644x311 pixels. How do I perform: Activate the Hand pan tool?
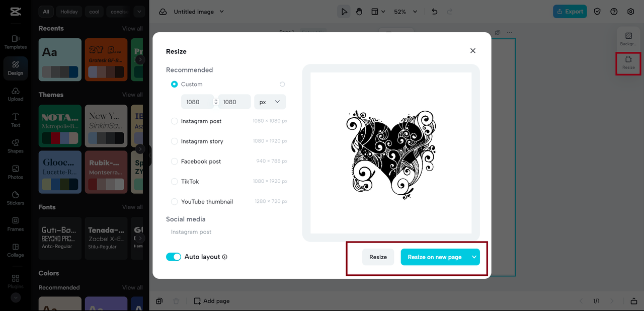pyautogui.click(x=359, y=12)
